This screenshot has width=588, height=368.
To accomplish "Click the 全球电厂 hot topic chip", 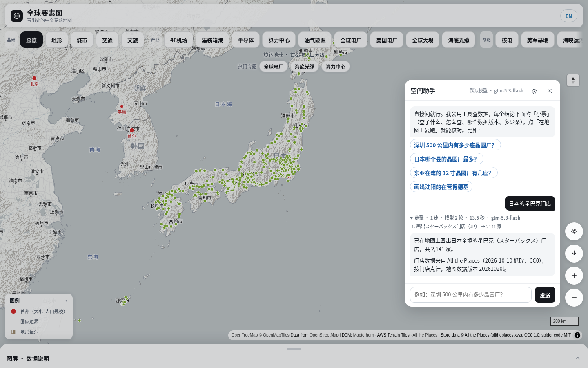I will point(273,67).
